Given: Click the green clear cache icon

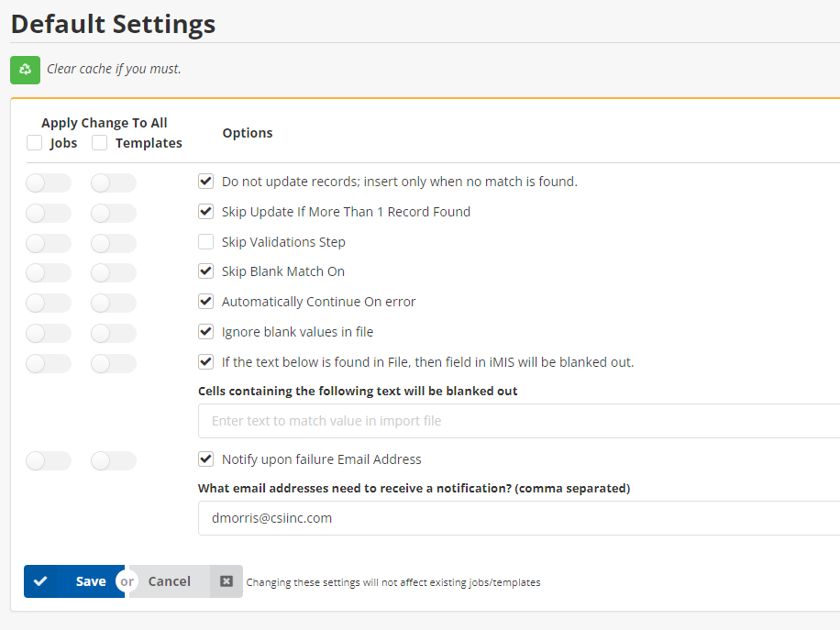Looking at the screenshot, I should tap(24, 70).
